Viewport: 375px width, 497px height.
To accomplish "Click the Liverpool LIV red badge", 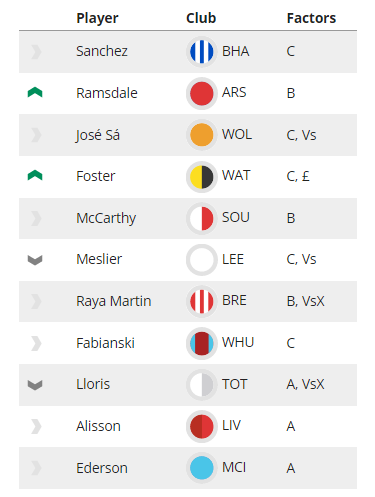I will click(201, 426).
